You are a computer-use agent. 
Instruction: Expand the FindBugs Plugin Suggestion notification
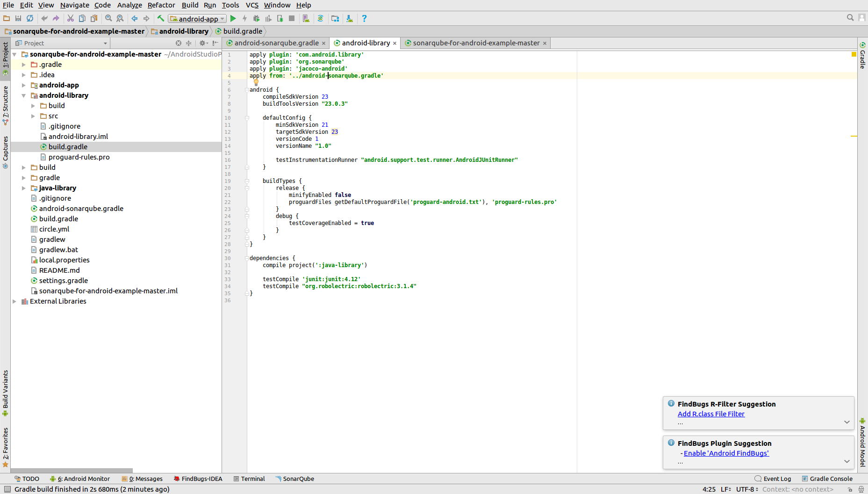click(x=846, y=461)
